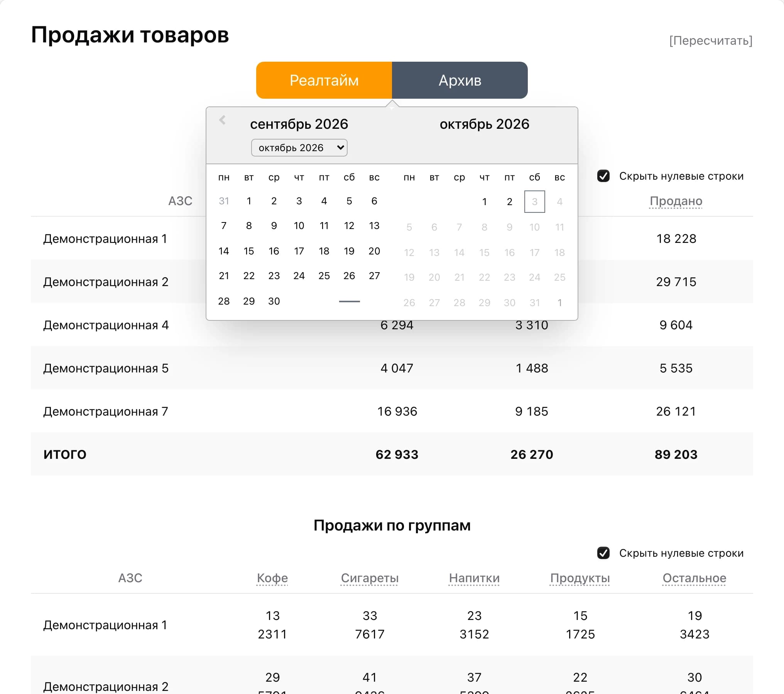The height and width of the screenshot is (694, 784).
Task: Sort by the Напитки column header
Action: 474,578
